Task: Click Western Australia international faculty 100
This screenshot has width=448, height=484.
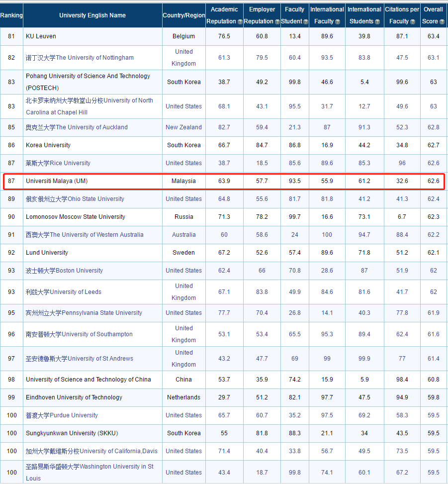Action: click(327, 235)
